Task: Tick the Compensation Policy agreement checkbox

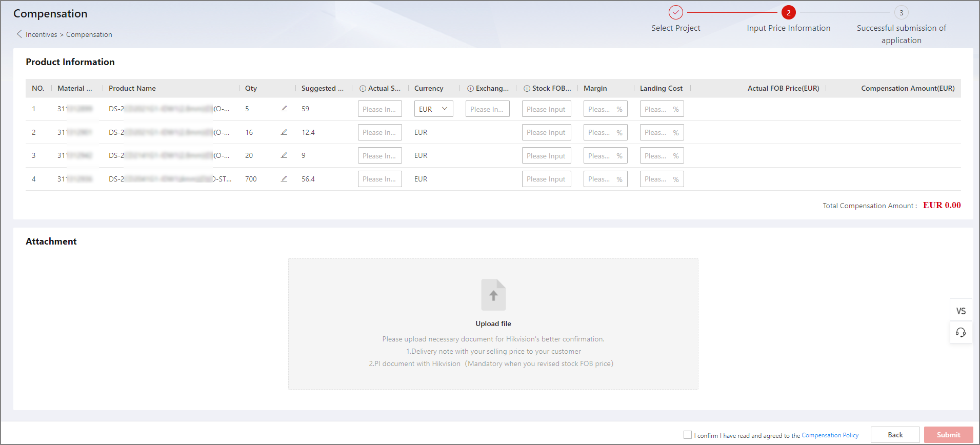Action: 688,435
